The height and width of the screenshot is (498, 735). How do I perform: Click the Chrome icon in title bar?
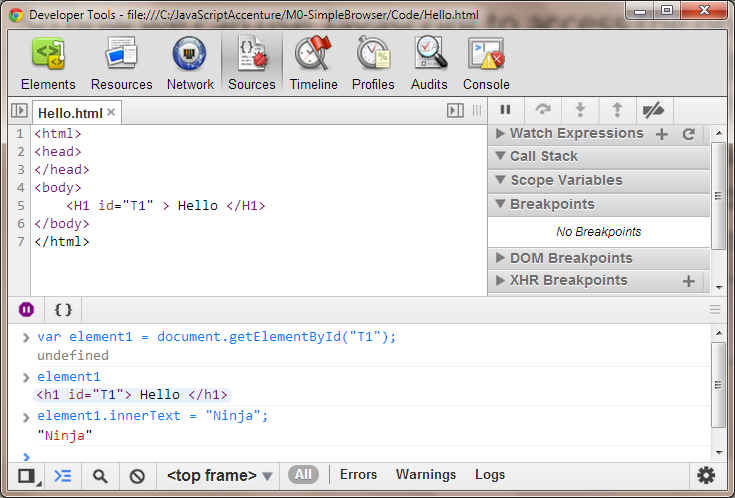(16, 15)
